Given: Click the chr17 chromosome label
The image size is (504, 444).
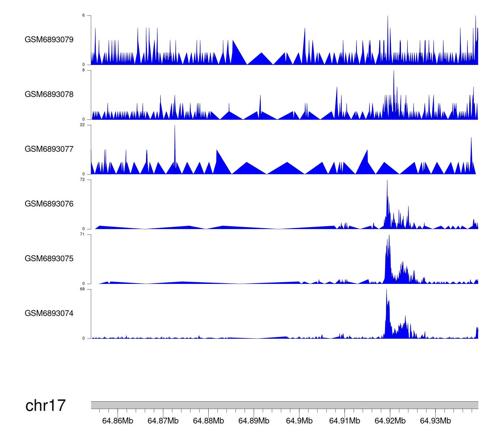Looking at the screenshot, I should pyautogui.click(x=45, y=406).
